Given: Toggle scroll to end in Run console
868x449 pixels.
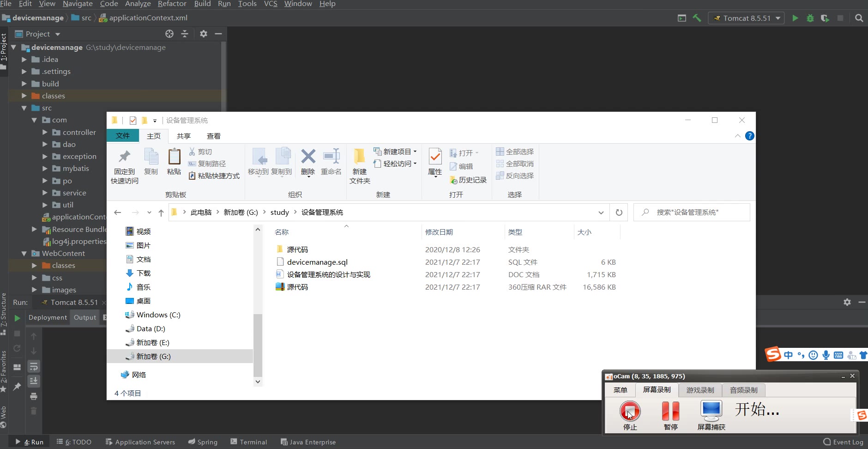Looking at the screenshot, I should click(34, 381).
